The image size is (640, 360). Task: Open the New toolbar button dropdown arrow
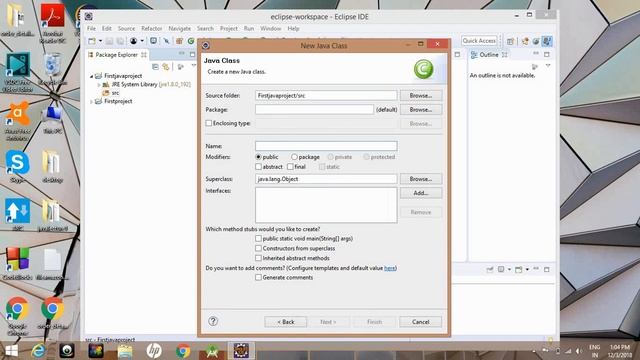click(x=100, y=41)
